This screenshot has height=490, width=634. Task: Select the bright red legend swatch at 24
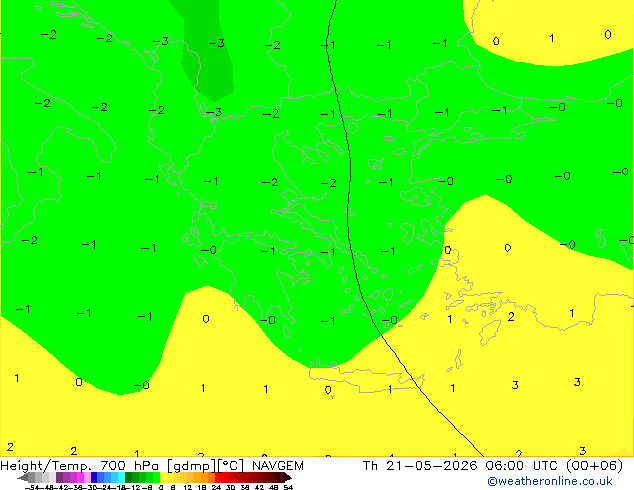point(218,477)
